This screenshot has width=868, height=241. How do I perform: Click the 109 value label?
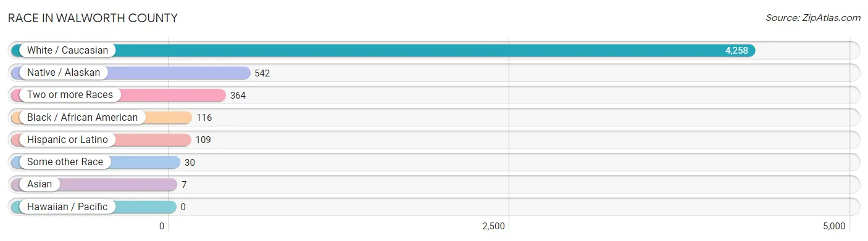[203, 140]
